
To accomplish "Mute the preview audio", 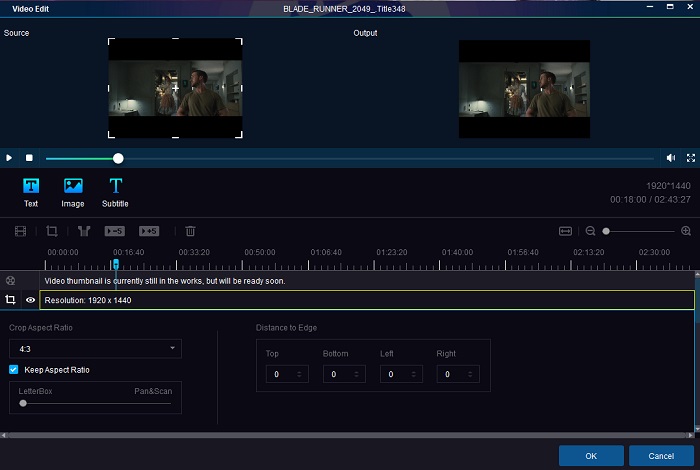I will coord(671,158).
